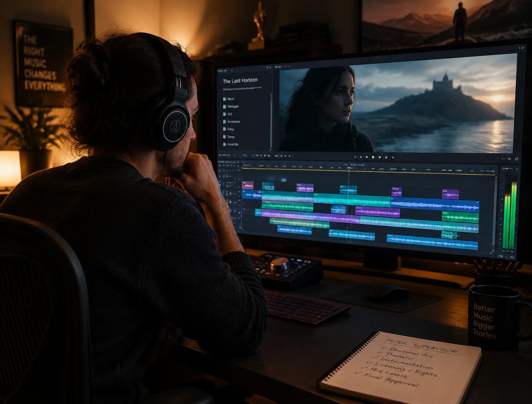This screenshot has height=404, width=532.
Task: Click the video preview of the woman
Action: click(x=398, y=104)
